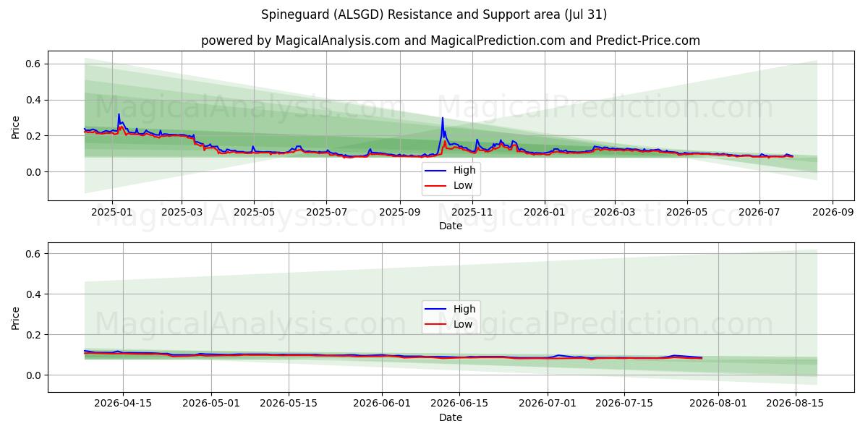Click the '2025-11' x-axis tick label
Image resolution: width=868 pixels, height=434 pixels.
coord(472,212)
